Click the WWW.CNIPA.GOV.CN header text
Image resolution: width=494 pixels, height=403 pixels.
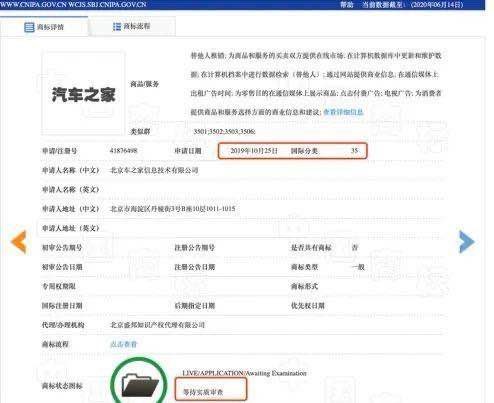(x=32, y=4)
